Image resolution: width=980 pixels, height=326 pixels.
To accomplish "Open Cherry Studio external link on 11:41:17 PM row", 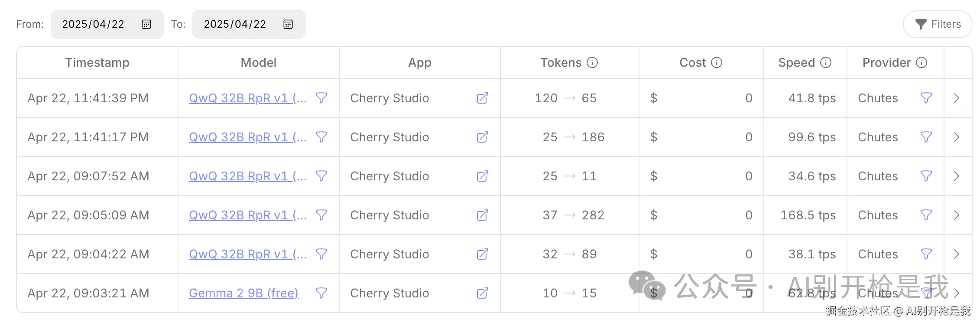I will (482, 137).
